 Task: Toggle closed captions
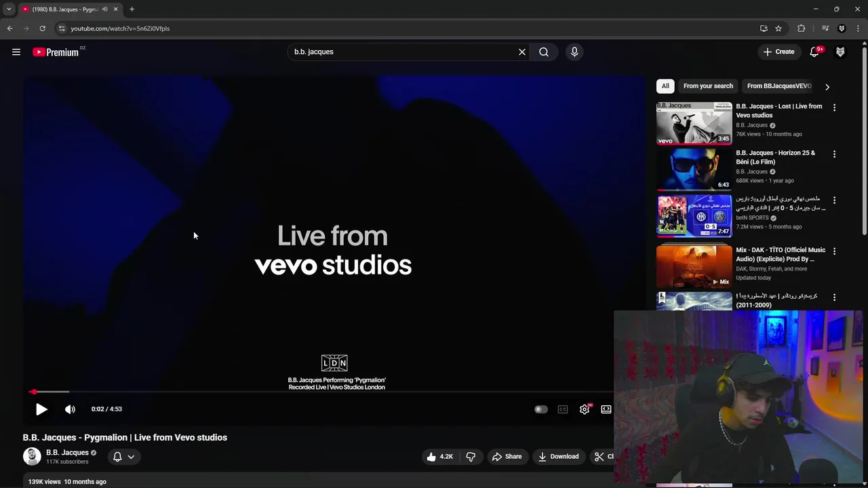[x=563, y=409]
